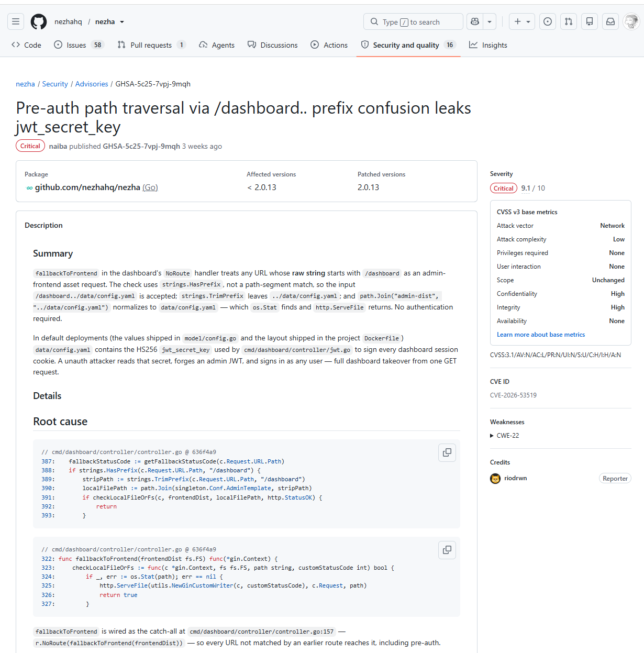Open the hamburger navigation menu
This screenshot has width=644, height=653.
[16, 21]
